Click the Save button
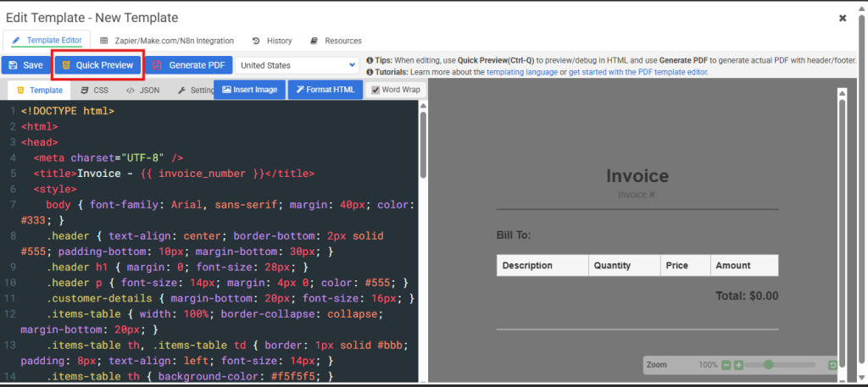This screenshot has width=868, height=387. (x=25, y=65)
